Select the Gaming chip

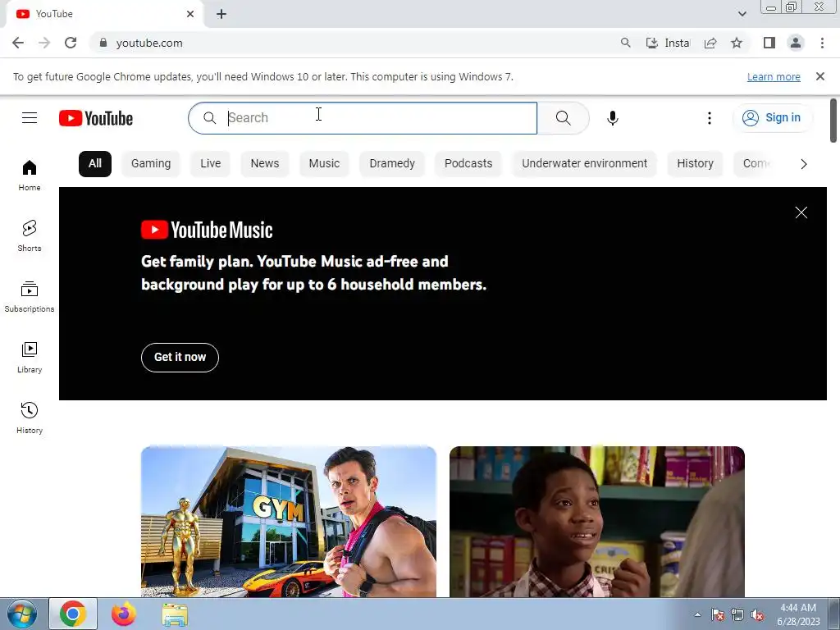151,163
